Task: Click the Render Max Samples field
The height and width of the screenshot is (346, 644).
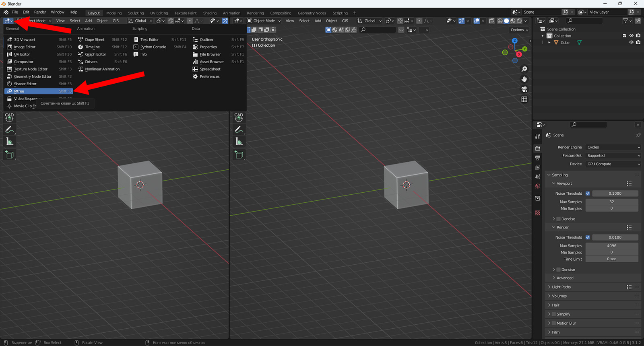Action: 611,246
